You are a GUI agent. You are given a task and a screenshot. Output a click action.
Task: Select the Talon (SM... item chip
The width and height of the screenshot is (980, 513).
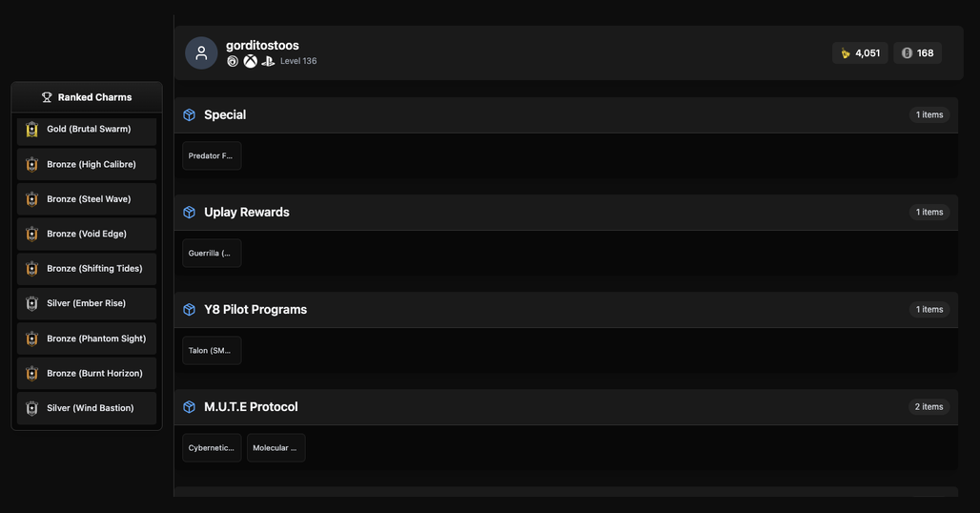pyautogui.click(x=212, y=351)
